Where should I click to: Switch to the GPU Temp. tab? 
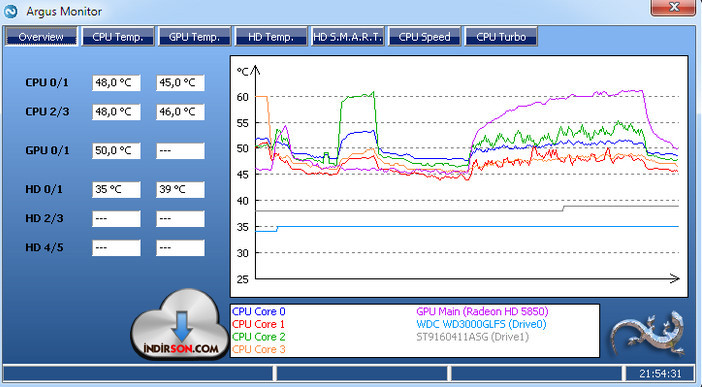pyautogui.click(x=194, y=37)
